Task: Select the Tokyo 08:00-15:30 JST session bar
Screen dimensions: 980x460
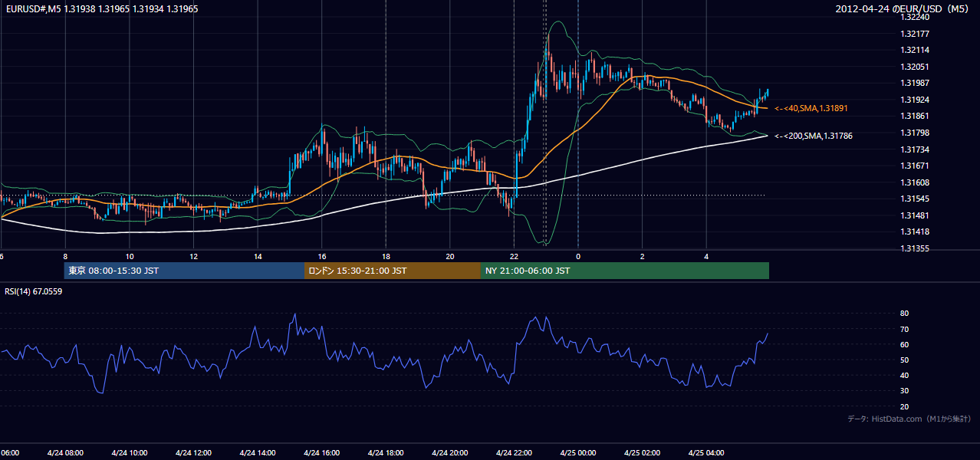Action: (184, 271)
